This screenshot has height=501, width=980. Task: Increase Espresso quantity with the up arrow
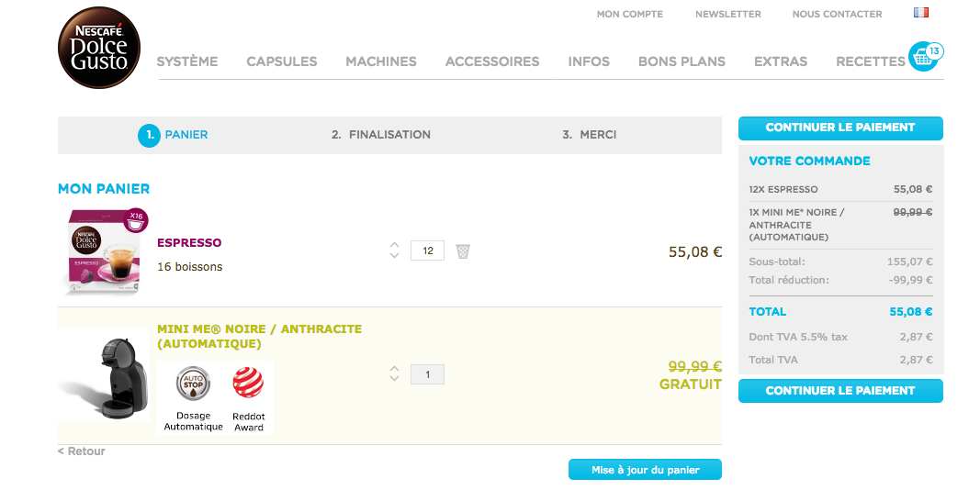[394, 245]
